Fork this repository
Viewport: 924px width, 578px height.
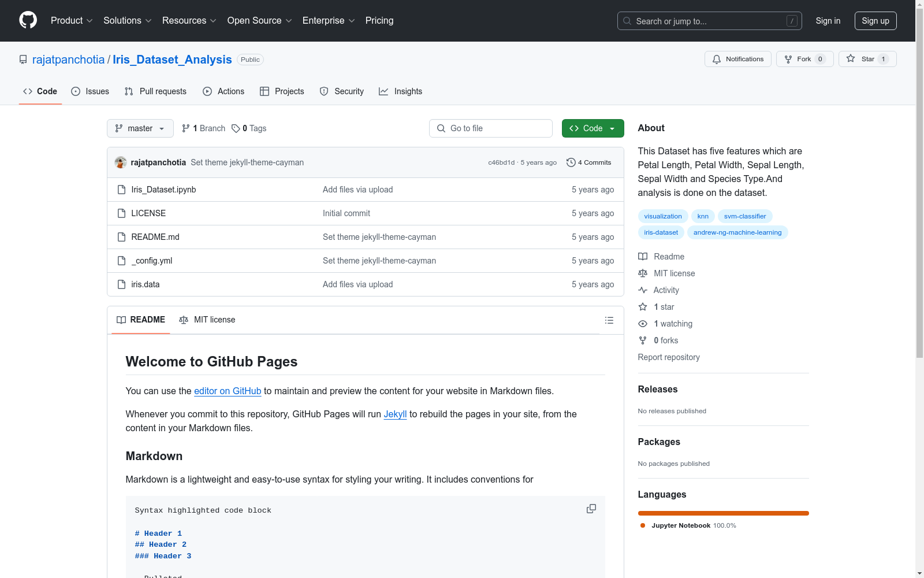click(805, 59)
